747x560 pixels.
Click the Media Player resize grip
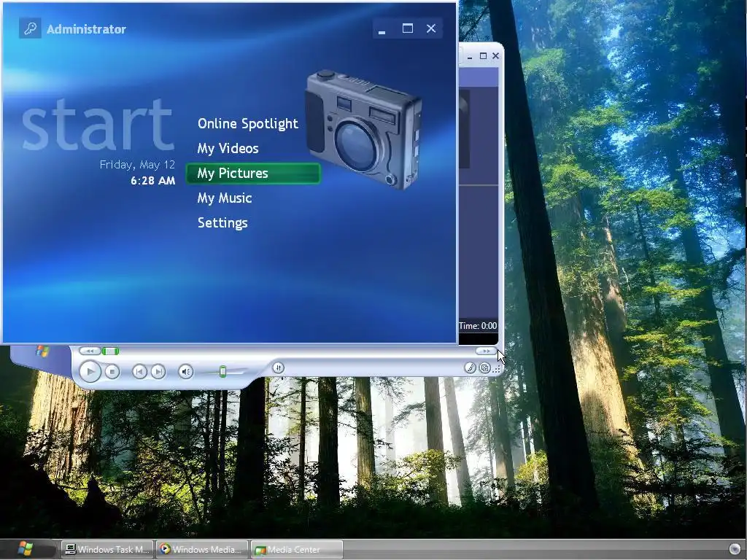[x=497, y=369]
